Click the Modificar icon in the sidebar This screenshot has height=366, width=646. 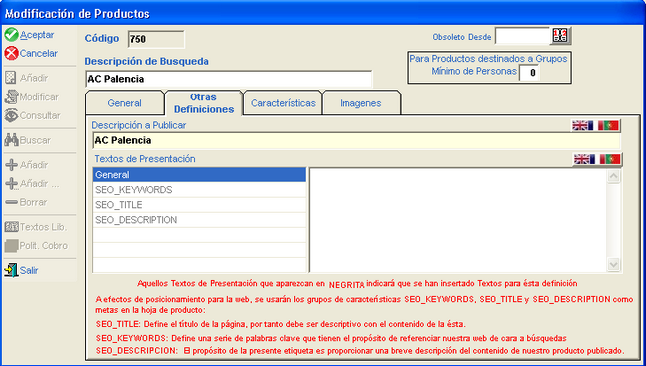[x=11, y=97]
